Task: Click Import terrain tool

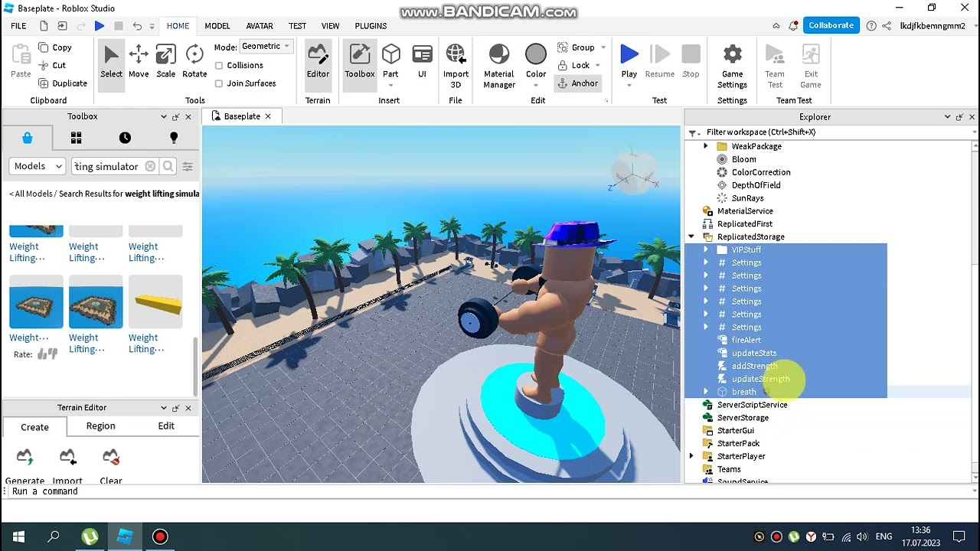Action: click(x=67, y=467)
